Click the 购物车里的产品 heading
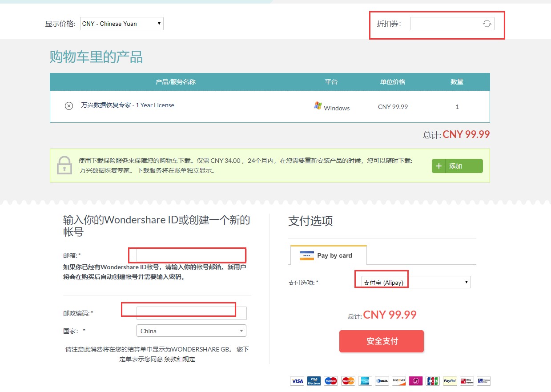 [x=96, y=57]
